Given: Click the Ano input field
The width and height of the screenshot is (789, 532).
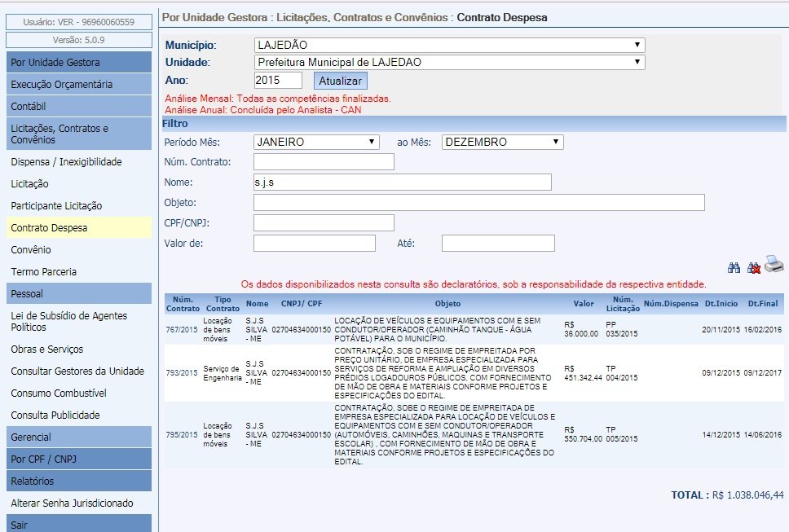Looking at the screenshot, I should pyautogui.click(x=278, y=80).
